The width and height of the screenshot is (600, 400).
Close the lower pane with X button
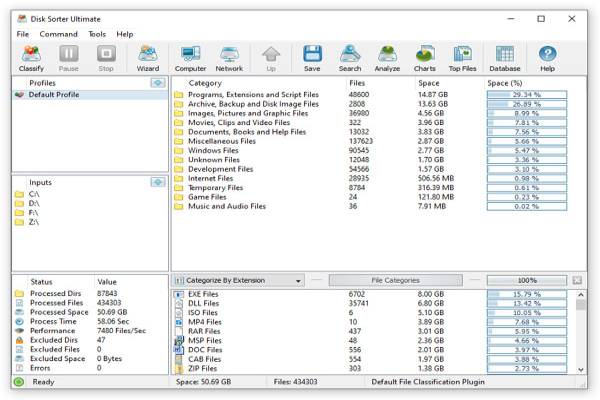point(577,281)
